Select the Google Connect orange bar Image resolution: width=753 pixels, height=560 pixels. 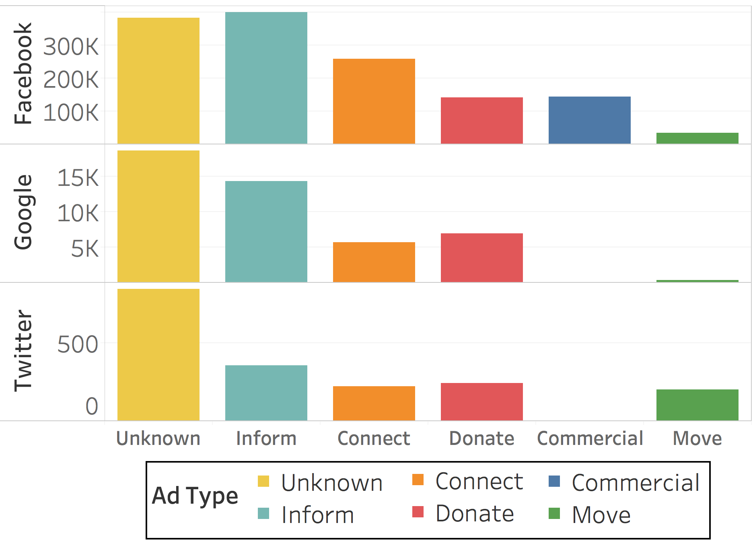coord(374,262)
